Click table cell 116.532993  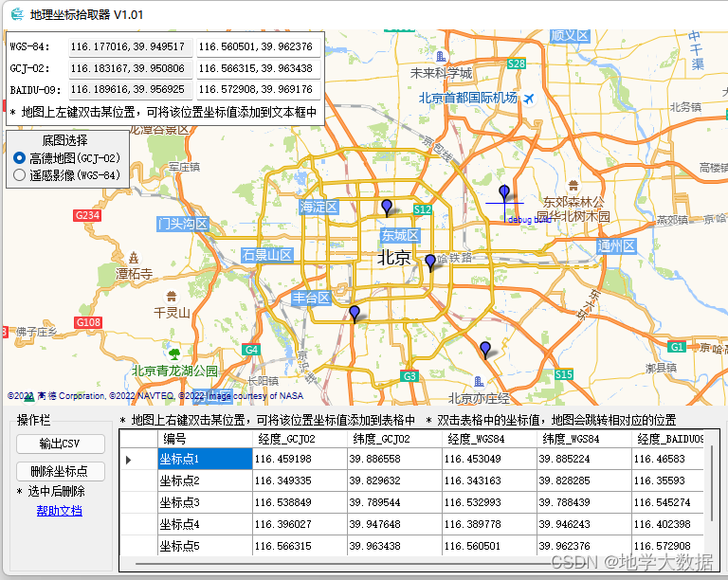click(x=489, y=502)
